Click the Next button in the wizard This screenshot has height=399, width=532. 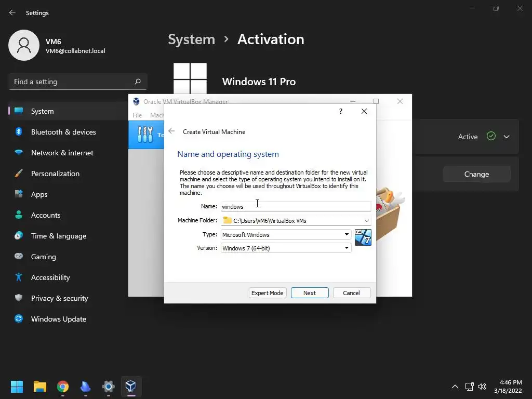[310, 293]
